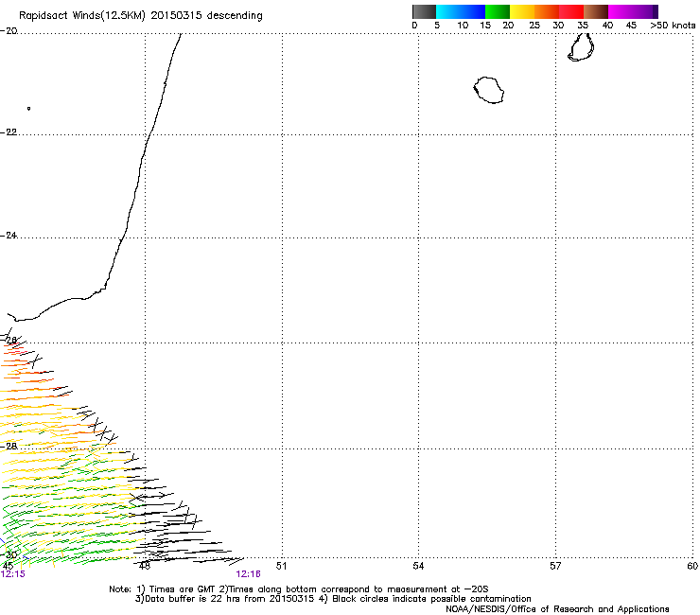Click the "-24" latitude label
Image resolution: width=700 pixels, height=615 pixels.
[x=9, y=236]
